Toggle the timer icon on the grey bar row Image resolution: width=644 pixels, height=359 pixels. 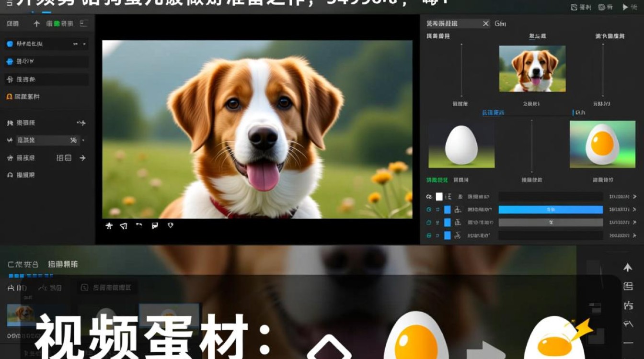[429, 223]
